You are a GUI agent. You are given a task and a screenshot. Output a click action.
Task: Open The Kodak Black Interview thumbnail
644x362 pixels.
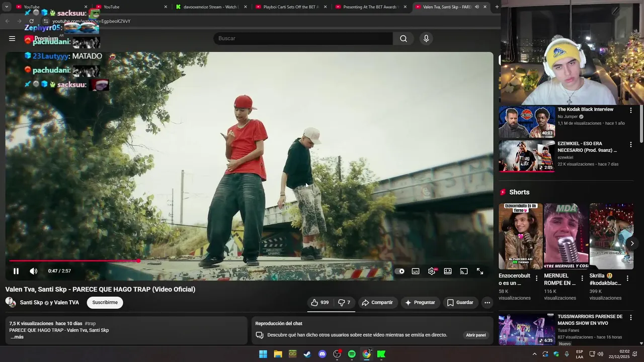(527, 122)
